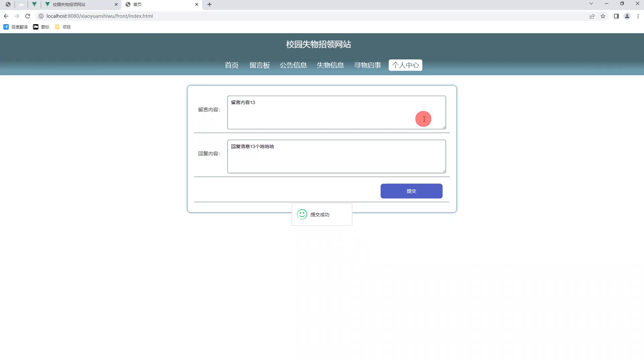The height and width of the screenshot is (360, 644).
Task: Open the 百度翻译 bookmark
Action: pyautogui.click(x=15, y=27)
